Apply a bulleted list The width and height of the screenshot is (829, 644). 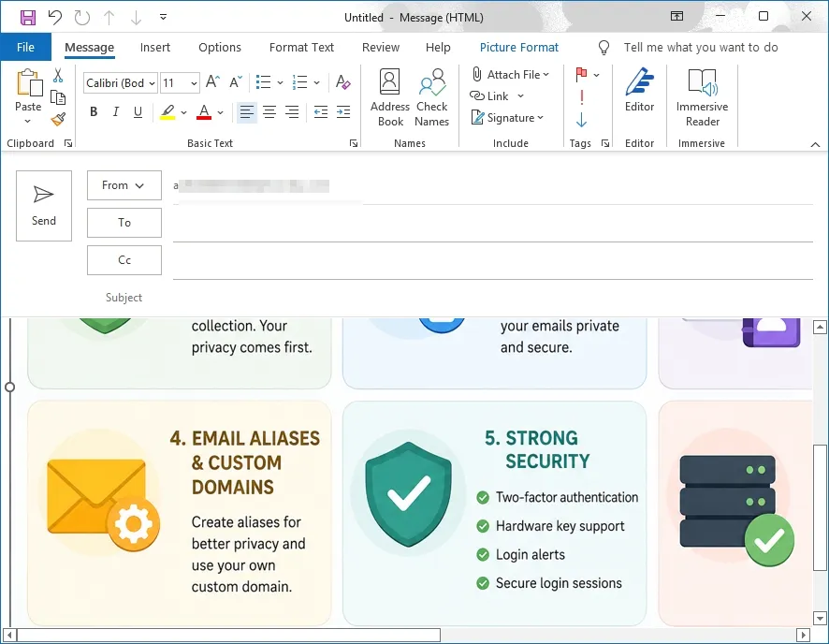pyautogui.click(x=263, y=82)
